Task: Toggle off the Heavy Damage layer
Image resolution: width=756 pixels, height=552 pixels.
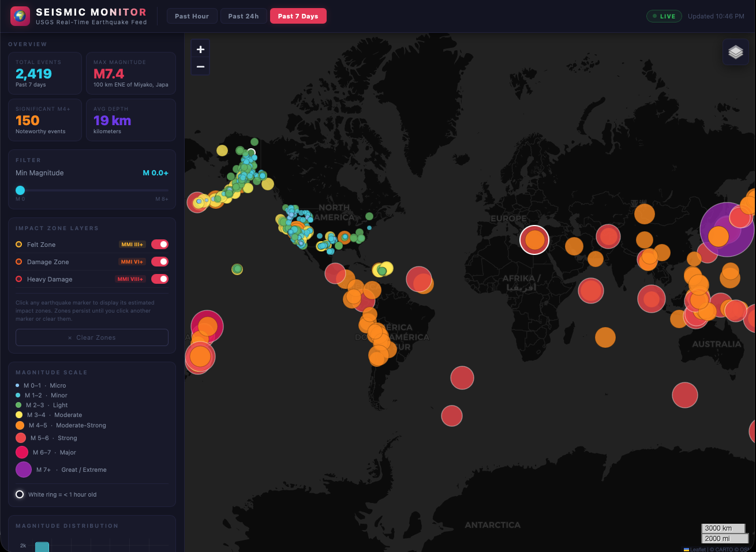Action: (x=160, y=279)
